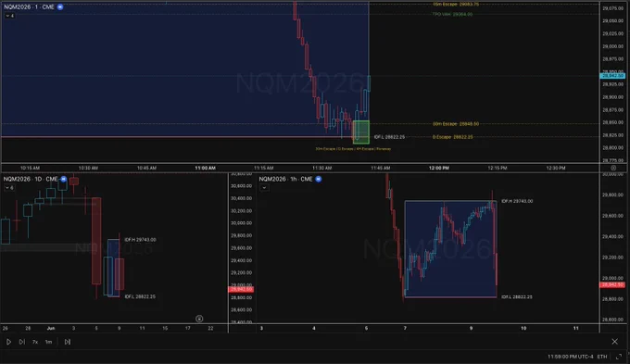Open time axis settings gear on top chart
The height and width of the screenshot is (364, 630).
coord(613,168)
